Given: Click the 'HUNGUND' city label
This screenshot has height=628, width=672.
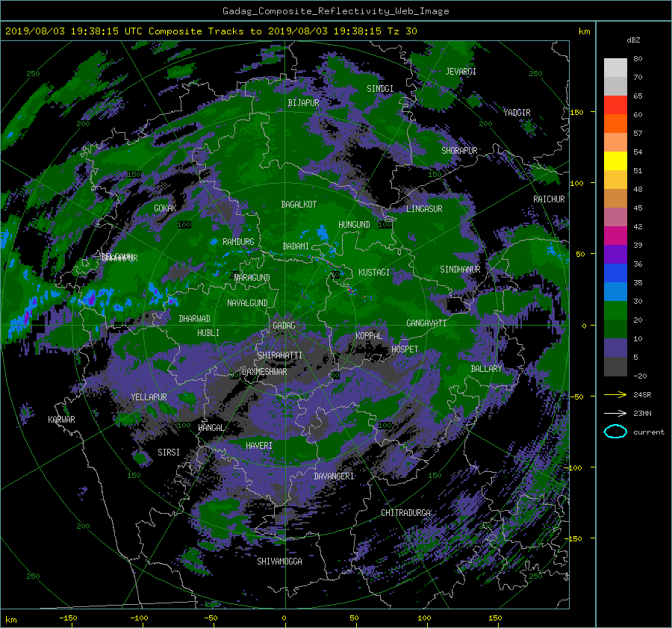Looking at the screenshot, I should (354, 224).
